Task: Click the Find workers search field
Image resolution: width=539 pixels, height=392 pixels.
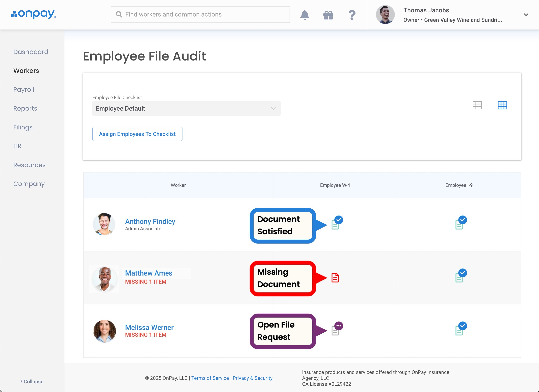Action: pyautogui.click(x=200, y=15)
